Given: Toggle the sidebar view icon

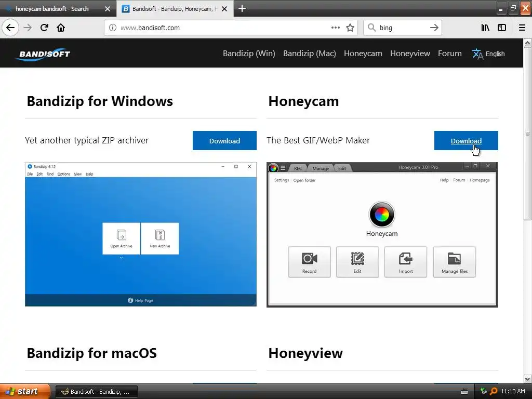Looking at the screenshot, I should (x=502, y=28).
